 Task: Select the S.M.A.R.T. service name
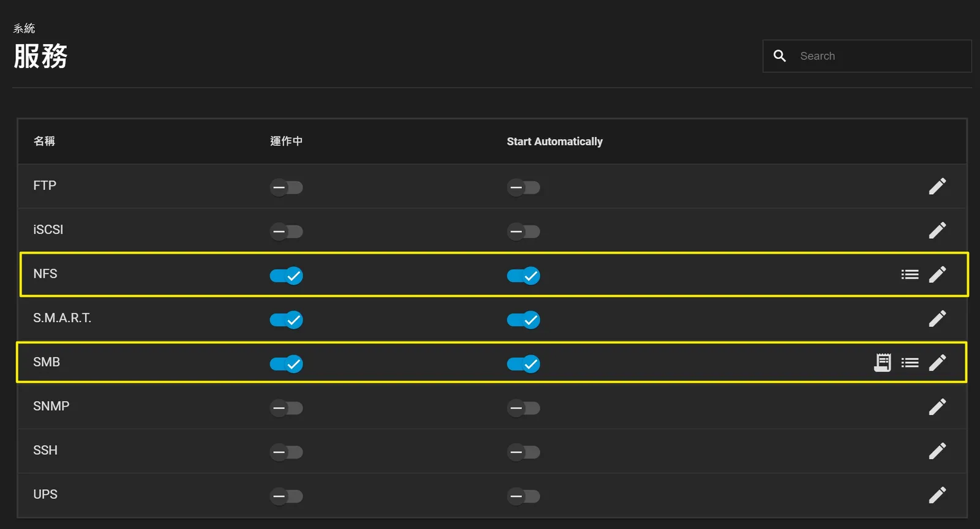pyautogui.click(x=62, y=318)
